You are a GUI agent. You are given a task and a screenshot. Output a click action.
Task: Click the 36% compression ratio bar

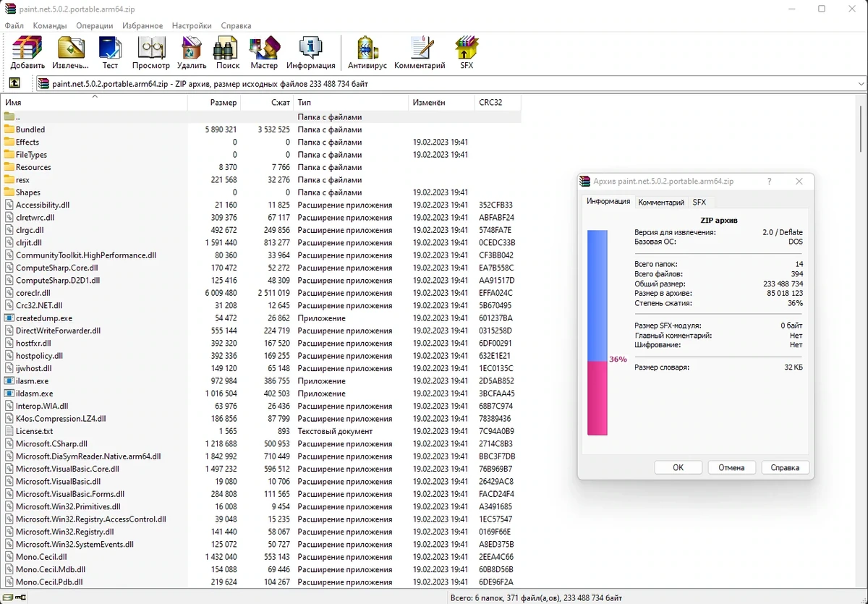click(597, 333)
